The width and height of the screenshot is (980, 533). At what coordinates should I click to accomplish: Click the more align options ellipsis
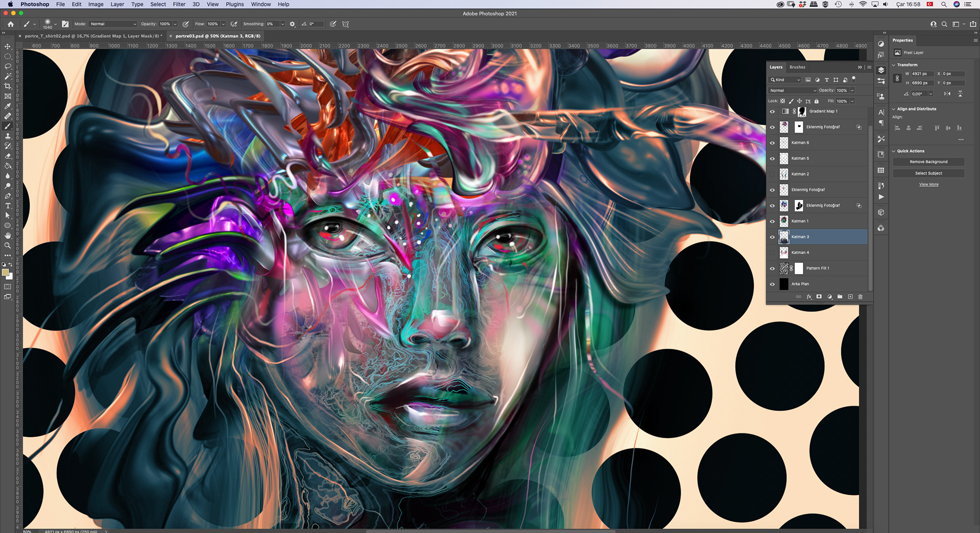[x=961, y=139]
